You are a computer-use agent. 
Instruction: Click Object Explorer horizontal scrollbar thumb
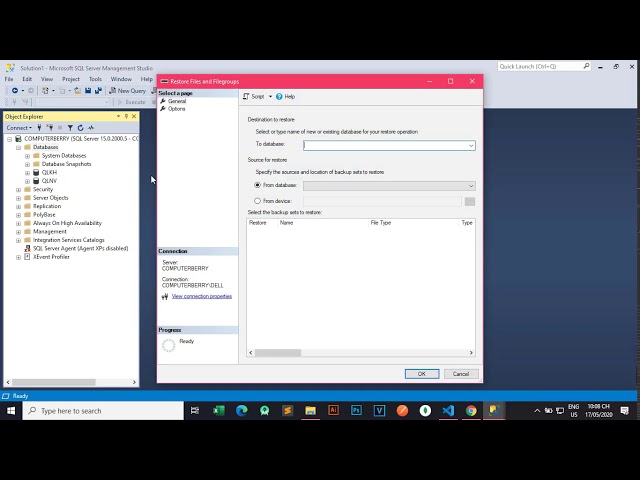(x=53, y=382)
